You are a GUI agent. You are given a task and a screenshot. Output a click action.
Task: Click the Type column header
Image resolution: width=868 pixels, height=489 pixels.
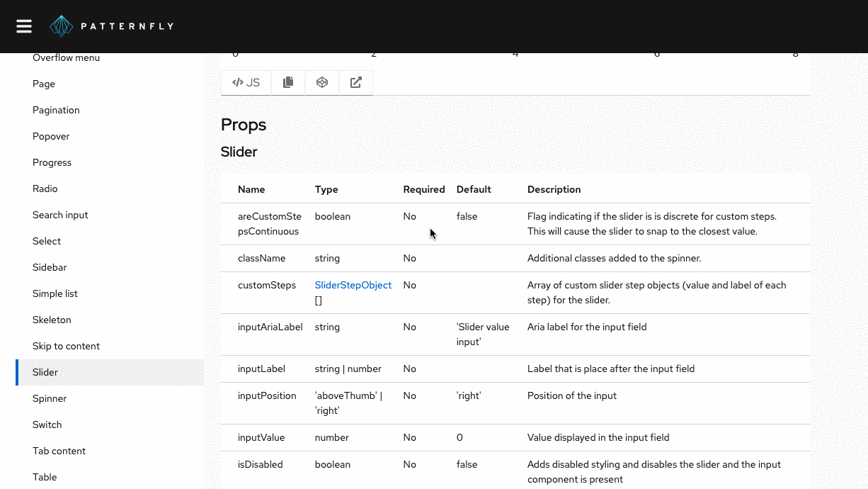coord(326,189)
